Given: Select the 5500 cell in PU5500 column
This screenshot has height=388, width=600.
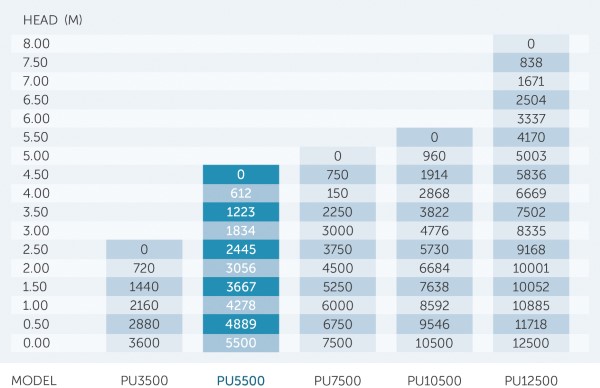Looking at the screenshot, I should click(x=241, y=343).
